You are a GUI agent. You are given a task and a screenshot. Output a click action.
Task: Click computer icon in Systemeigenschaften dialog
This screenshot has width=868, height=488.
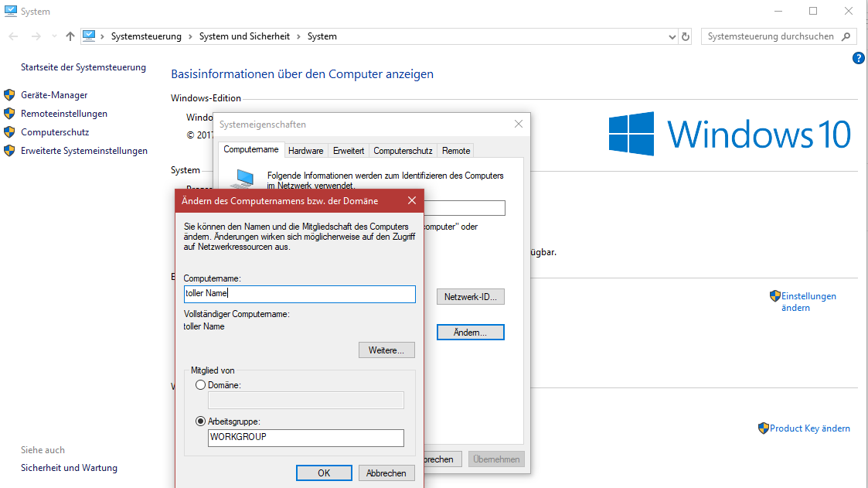coord(242,179)
